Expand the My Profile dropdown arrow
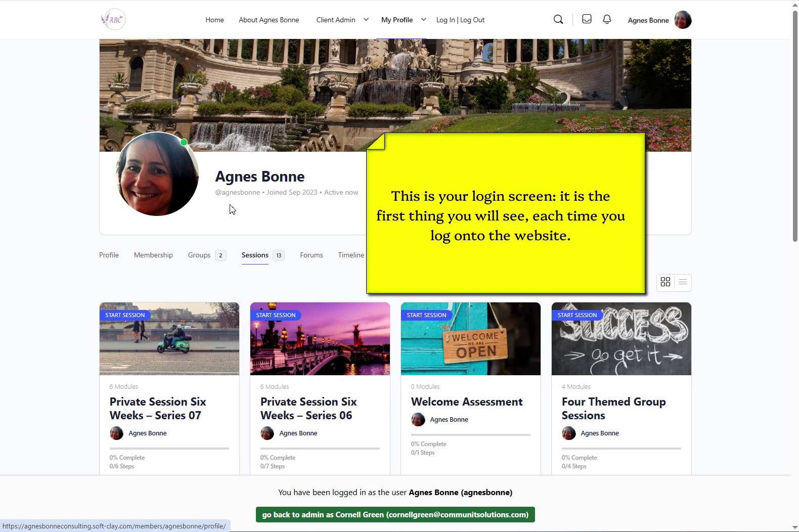This screenshot has height=532, width=799. [424, 20]
